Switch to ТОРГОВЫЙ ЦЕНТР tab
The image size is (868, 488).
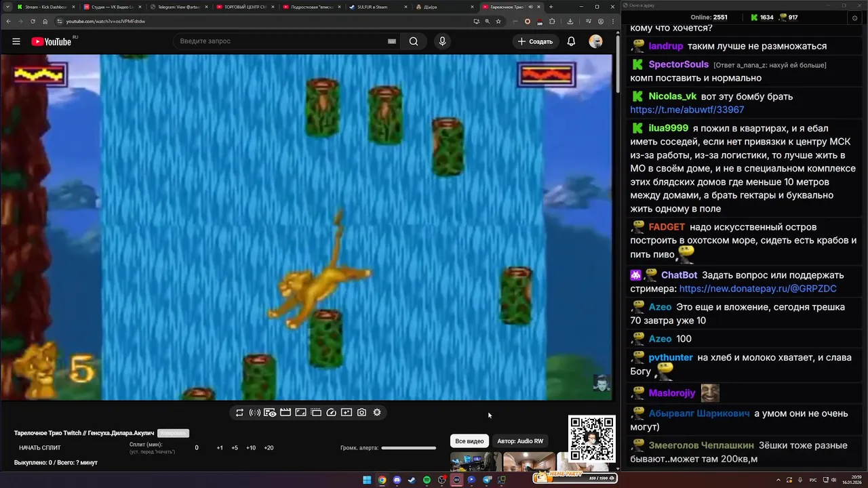coord(244,7)
